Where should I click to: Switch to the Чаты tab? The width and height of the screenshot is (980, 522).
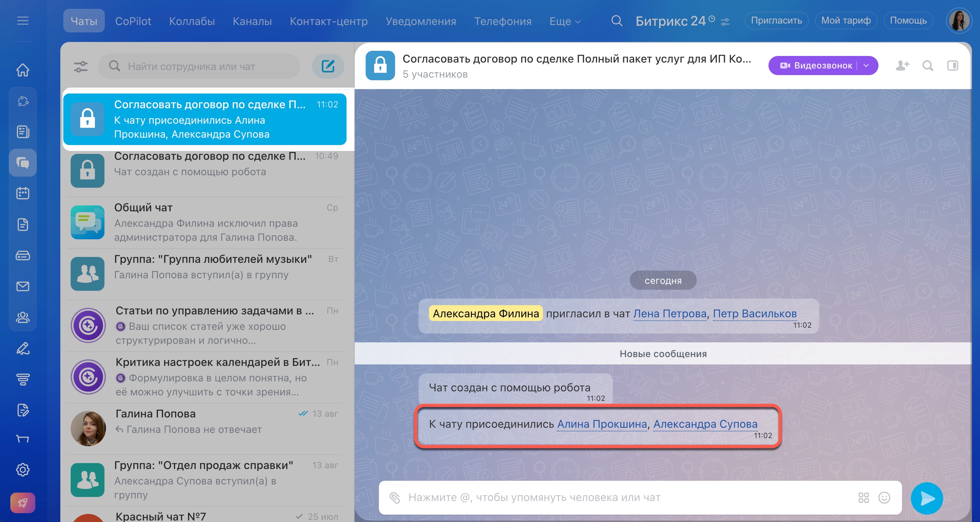84,21
